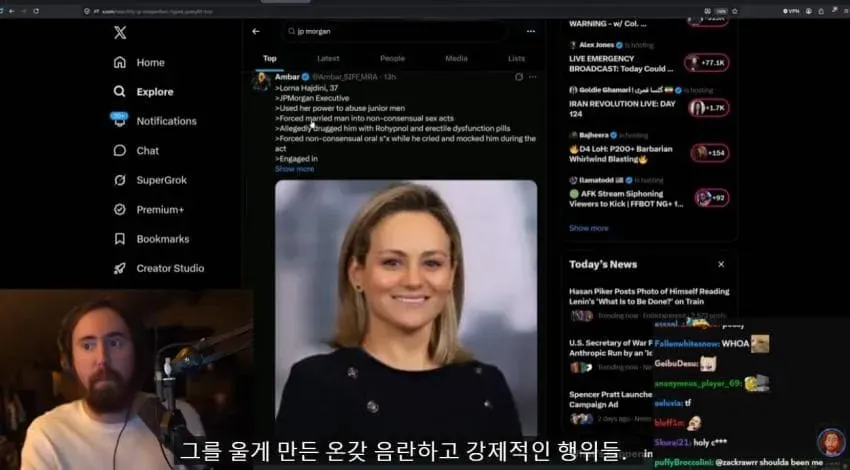Open Spencer Pratt campaign ad headline
The image size is (850, 470).
610,399
